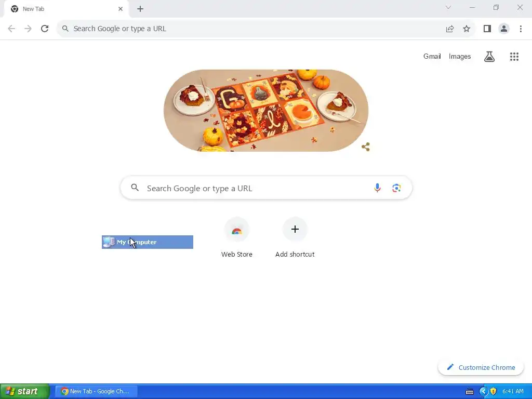Search by image with Google Lens

pyautogui.click(x=396, y=188)
